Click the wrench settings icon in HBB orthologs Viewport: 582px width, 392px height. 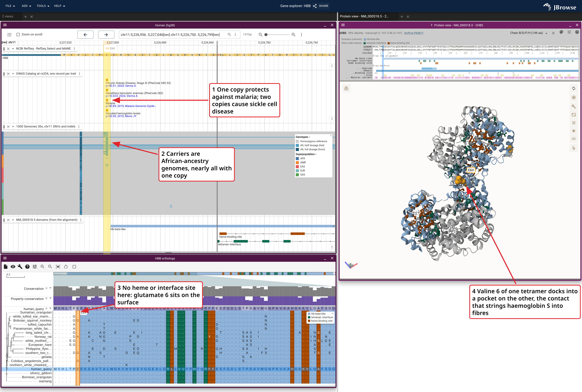[20, 267]
